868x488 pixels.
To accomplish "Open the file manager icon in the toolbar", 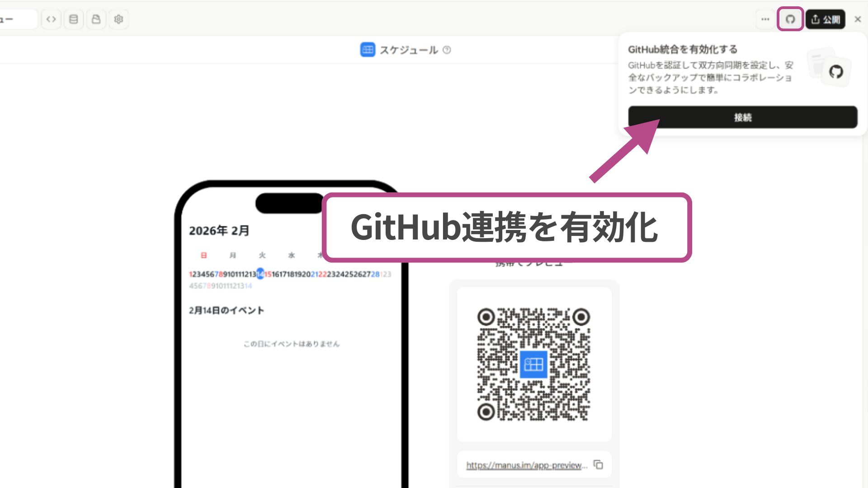I will point(96,19).
